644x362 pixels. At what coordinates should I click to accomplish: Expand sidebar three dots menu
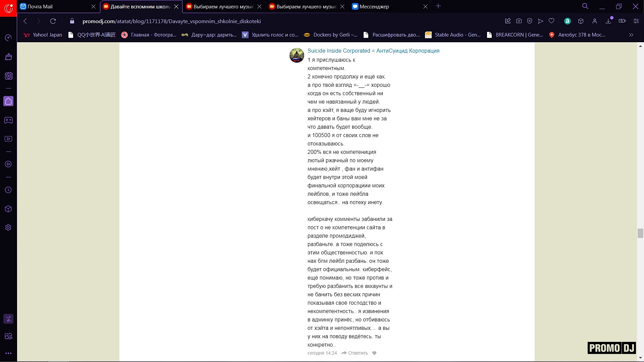click(x=8, y=353)
